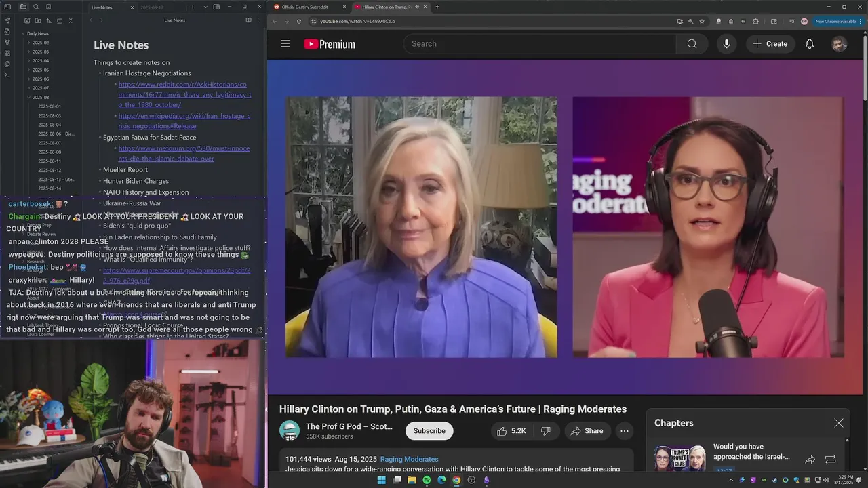Open Windows Start menu on taskbar

coord(381,481)
